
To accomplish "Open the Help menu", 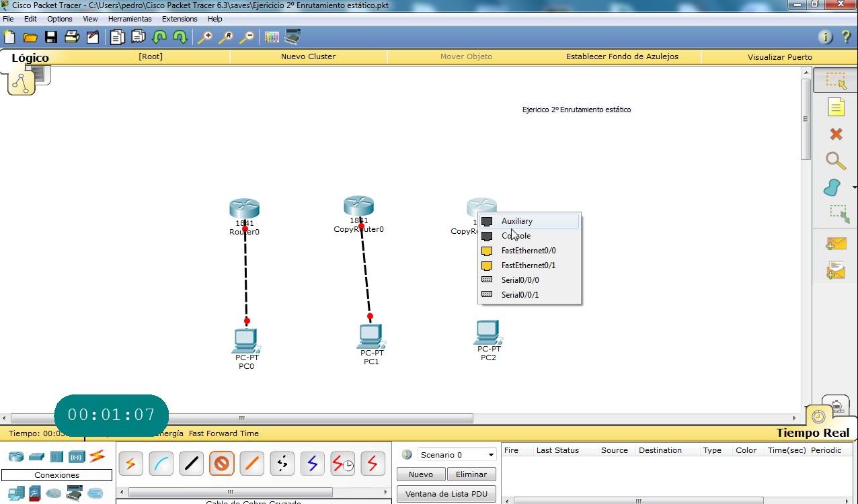I will (x=215, y=19).
